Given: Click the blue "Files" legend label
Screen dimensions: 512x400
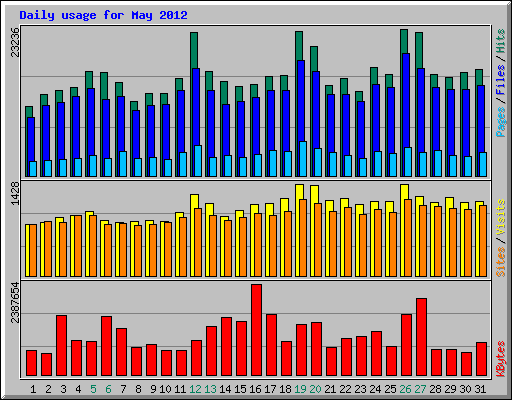Looking at the screenshot, I should (x=501, y=80).
